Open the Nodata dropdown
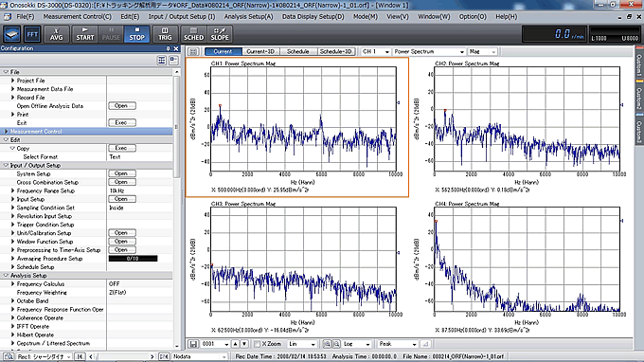Image resolution: width=644 pixels, height=362 pixels. point(200,356)
